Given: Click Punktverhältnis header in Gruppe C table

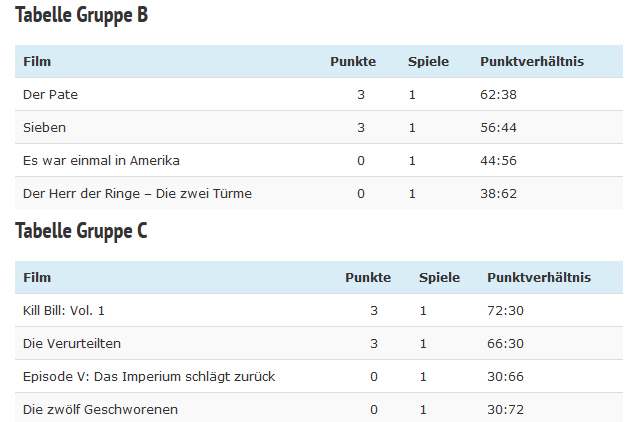Looking at the screenshot, I should 539,278.
